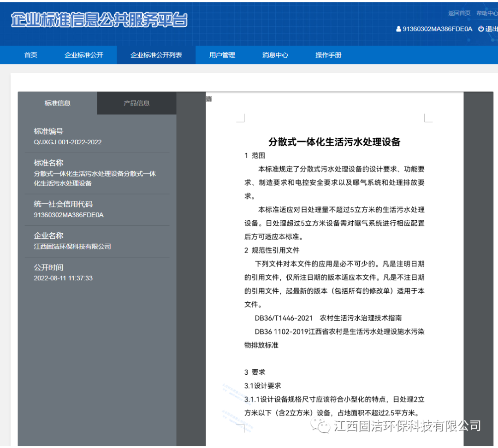The width and height of the screenshot is (498, 448).
Task: Click the 统一社会信用代码 label
Action: pos(63,204)
